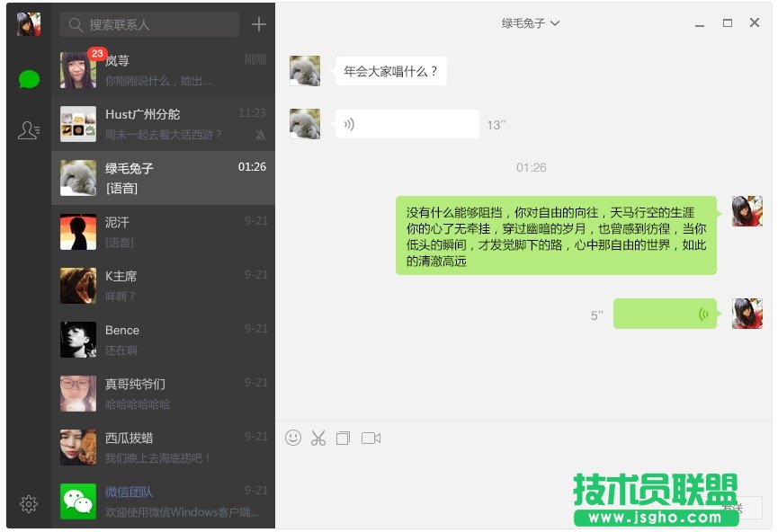Play the 13-second received voice message
The height and width of the screenshot is (532, 778).
[407, 124]
